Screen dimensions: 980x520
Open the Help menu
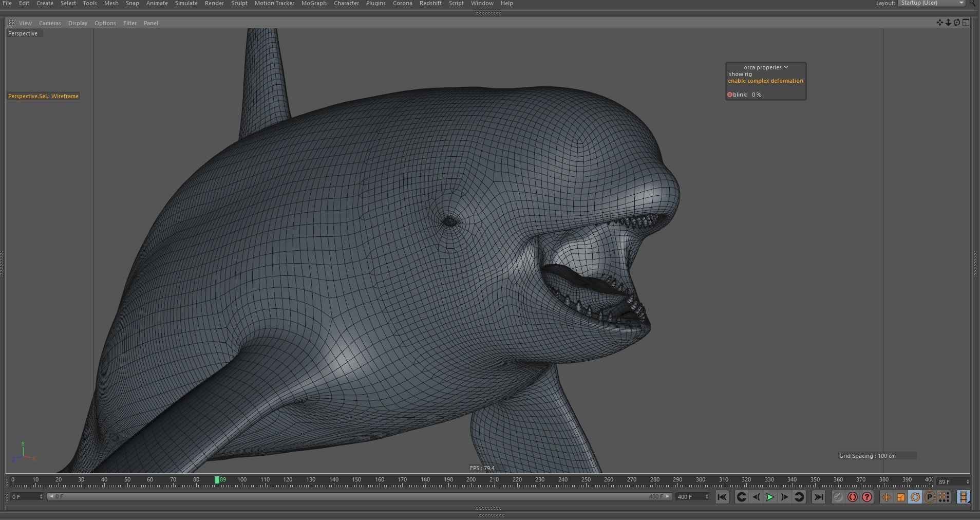tap(507, 3)
